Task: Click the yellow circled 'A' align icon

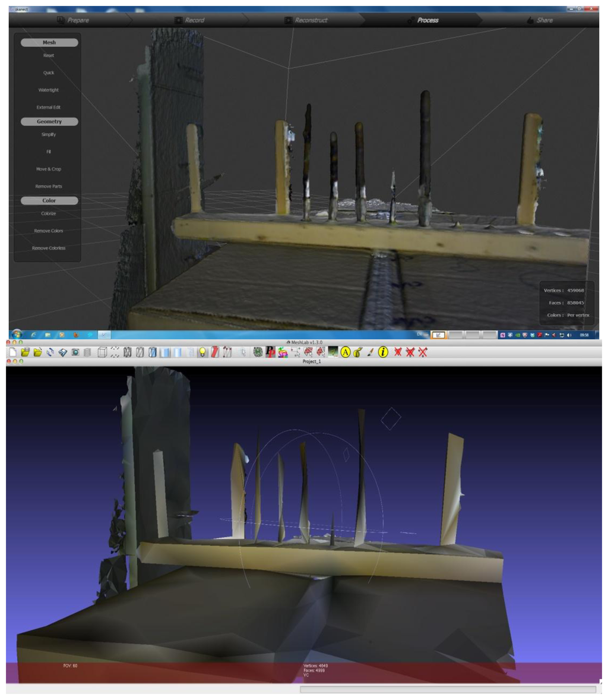Action: [346, 353]
